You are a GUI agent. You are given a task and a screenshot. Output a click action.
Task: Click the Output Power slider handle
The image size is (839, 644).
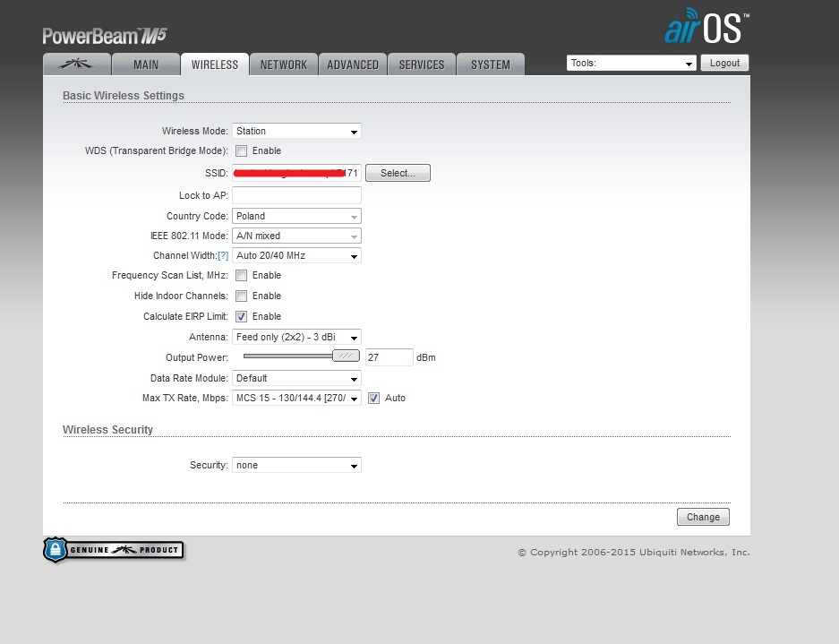[346, 356]
